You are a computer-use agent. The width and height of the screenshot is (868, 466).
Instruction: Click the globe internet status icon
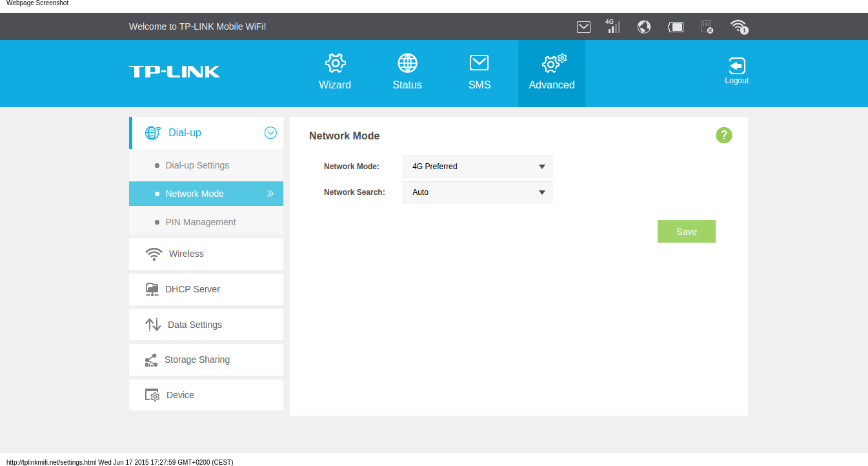[x=643, y=26]
